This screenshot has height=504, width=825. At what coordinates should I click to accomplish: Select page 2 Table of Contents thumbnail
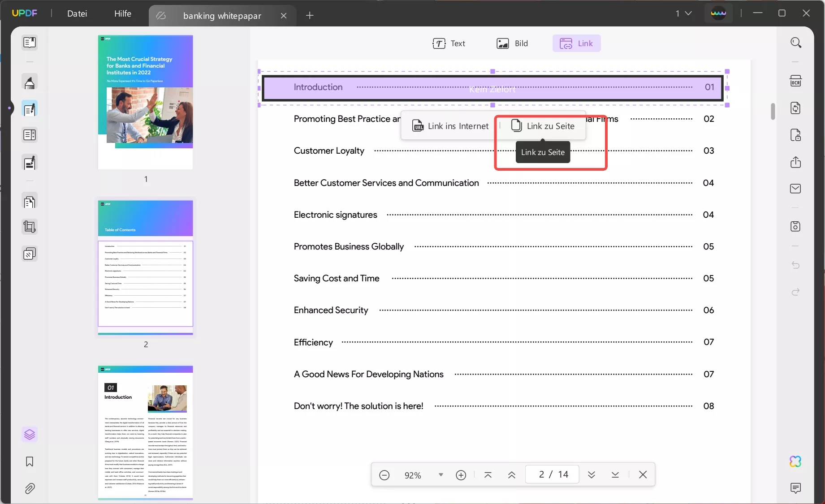tap(146, 267)
